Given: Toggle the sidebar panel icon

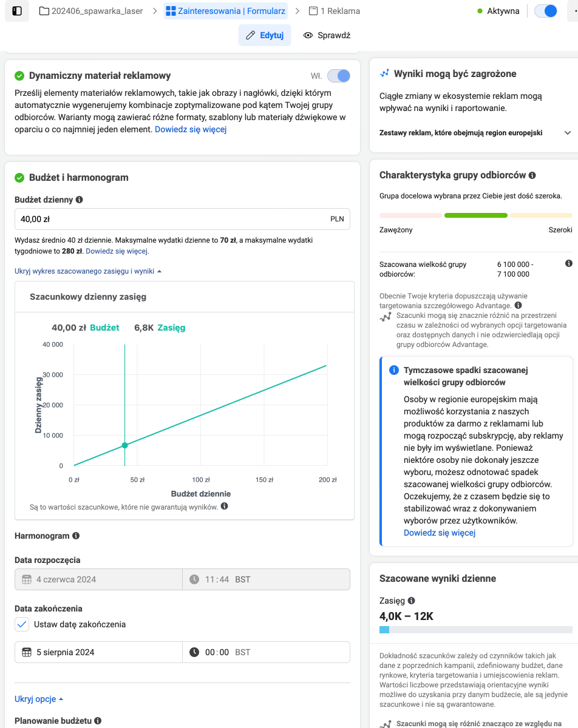Looking at the screenshot, I should [17, 11].
